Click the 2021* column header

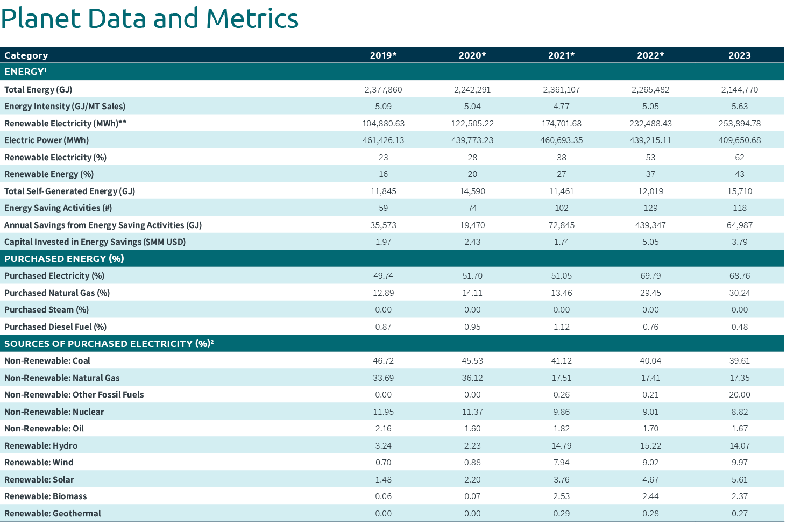[561, 55]
